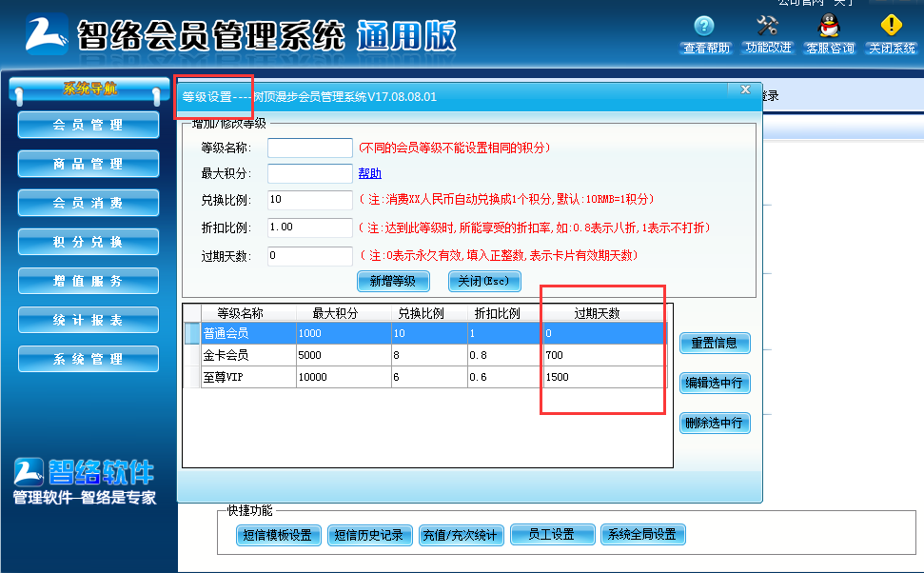Select the 金卡会员 row
The height and width of the screenshot is (573, 924).
point(425,355)
